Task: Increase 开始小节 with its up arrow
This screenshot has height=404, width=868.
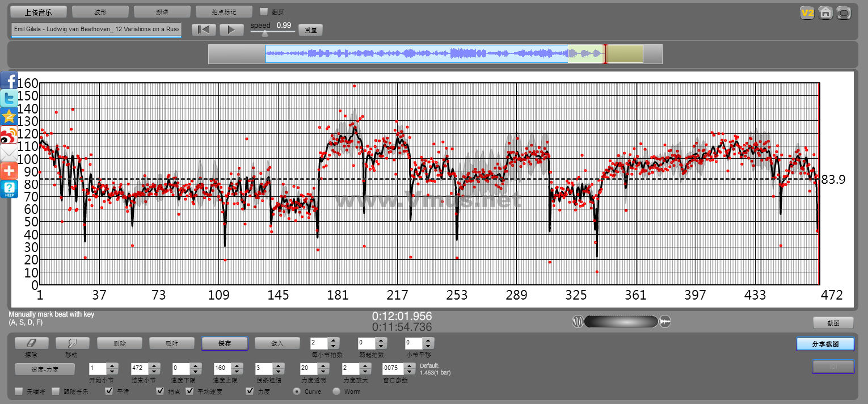Action: point(112,366)
